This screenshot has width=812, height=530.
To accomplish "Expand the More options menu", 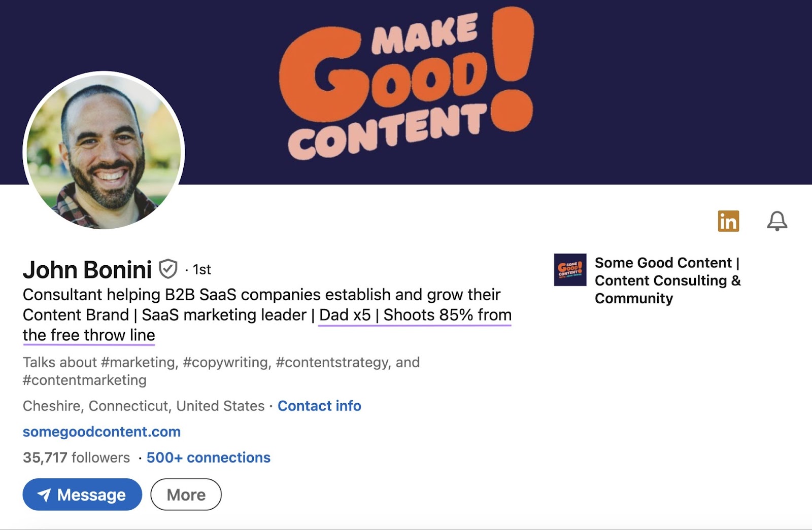I will click(186, 494).
